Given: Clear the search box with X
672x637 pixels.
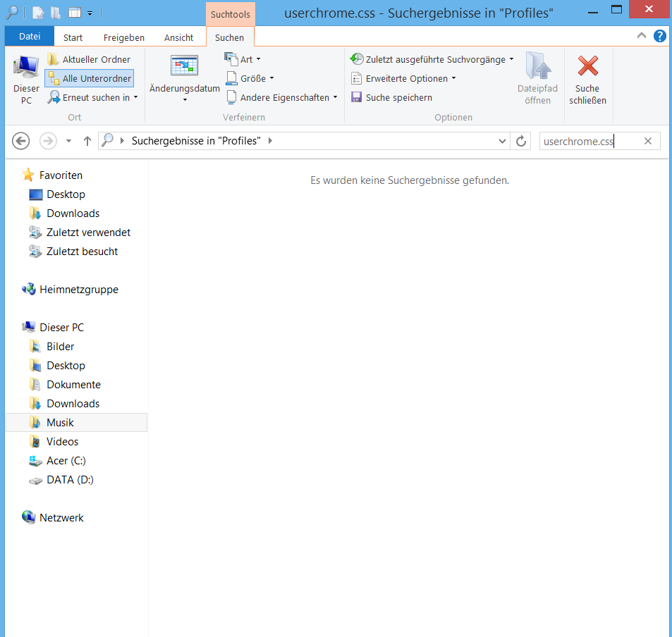Looking at the screenshot, I should pyautogui.click(x=648, y=141).
